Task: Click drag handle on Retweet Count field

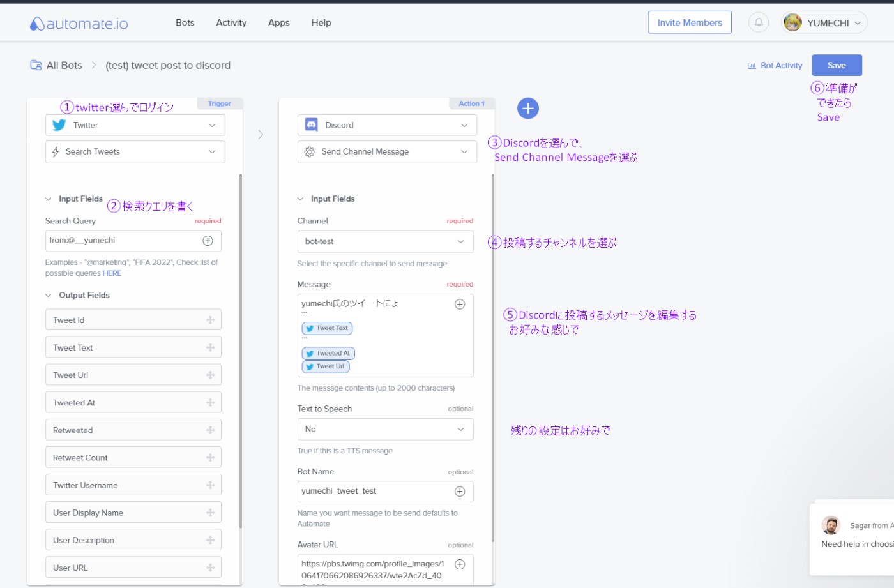Action: (x=210, y=457)
